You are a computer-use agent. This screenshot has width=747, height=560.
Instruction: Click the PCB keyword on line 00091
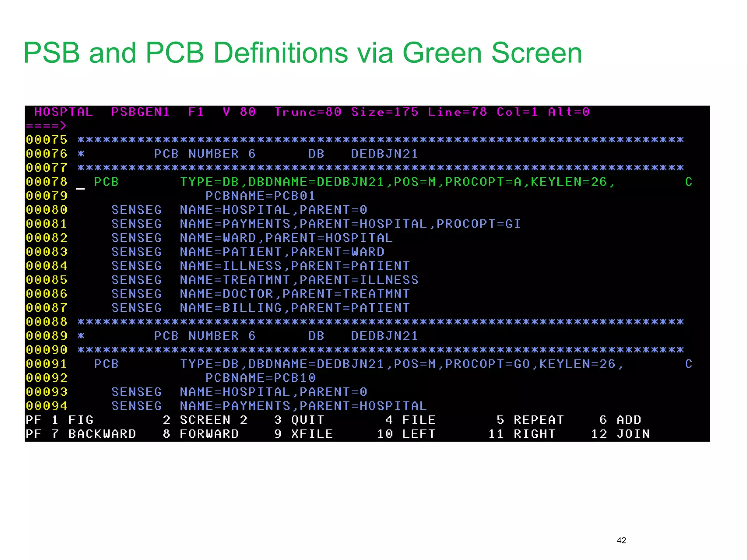(107, 364)
